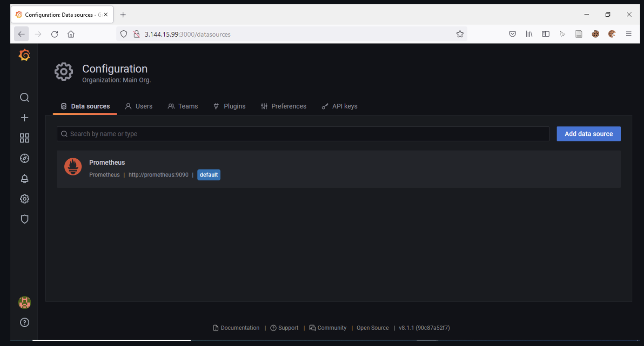Click the site security shield icon
Screen dimensions: 644x346
pos(124,34)
